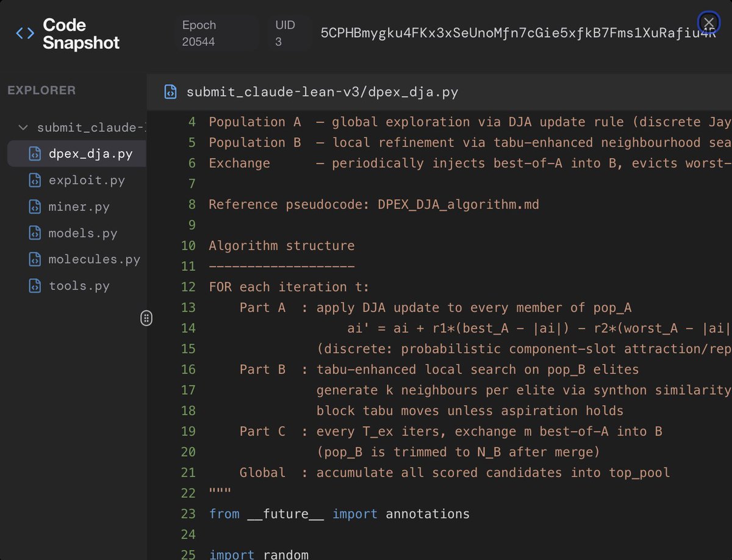The width and height of the screenshot is (732, 560).
Task: Click the Code Snapshot brackets logo icon
Action: 25,34
